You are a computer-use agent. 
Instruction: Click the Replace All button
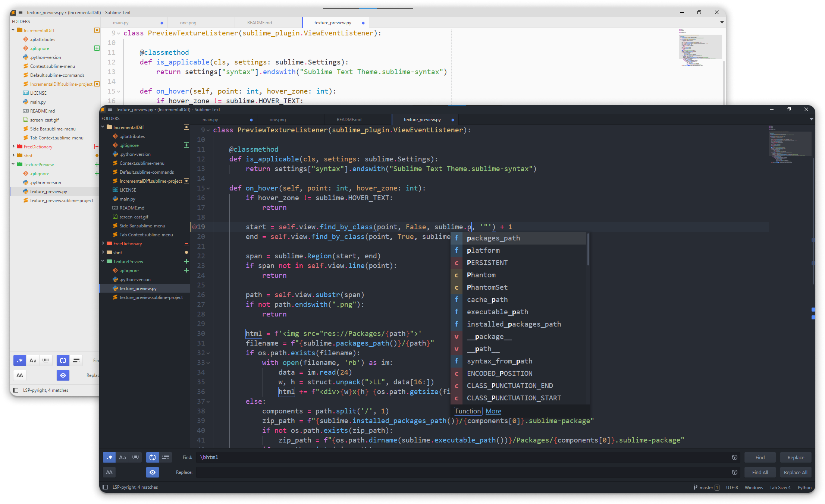796,472
